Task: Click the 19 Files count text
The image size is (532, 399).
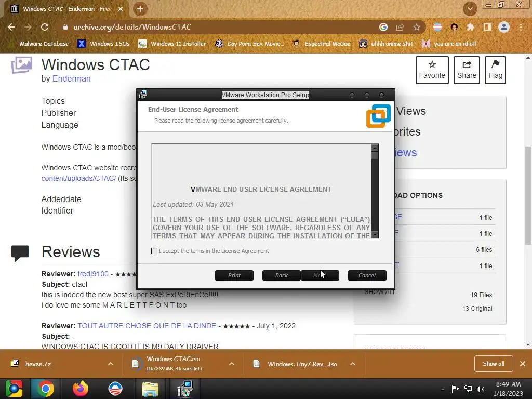Action: pyautogui.click(x=481, y=295)
